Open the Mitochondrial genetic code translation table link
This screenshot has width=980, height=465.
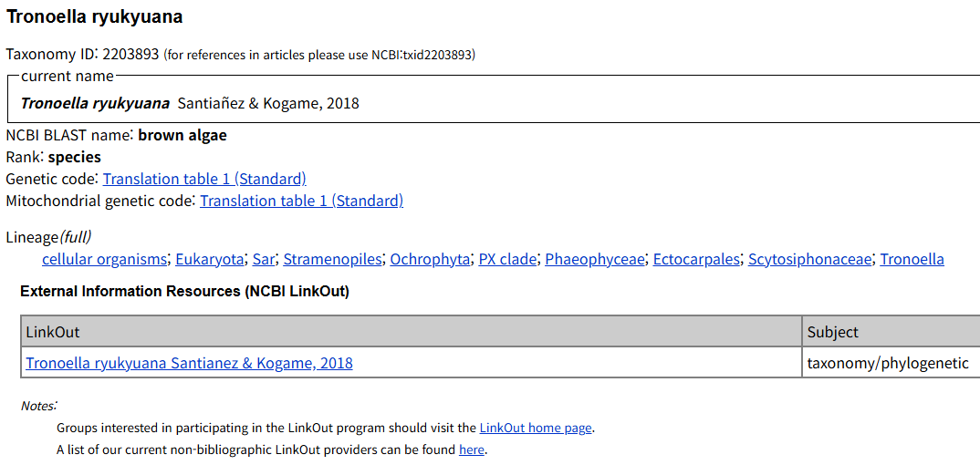pyautogui.click(x=301, y=201)
